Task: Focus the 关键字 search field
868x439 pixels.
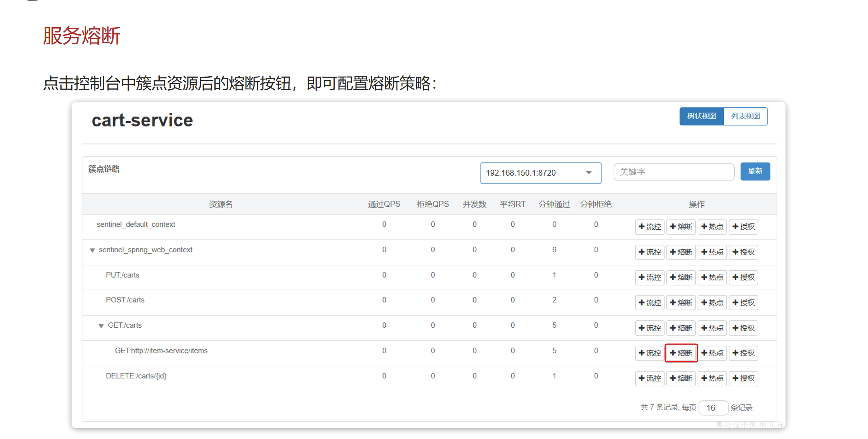Action: 674,172
